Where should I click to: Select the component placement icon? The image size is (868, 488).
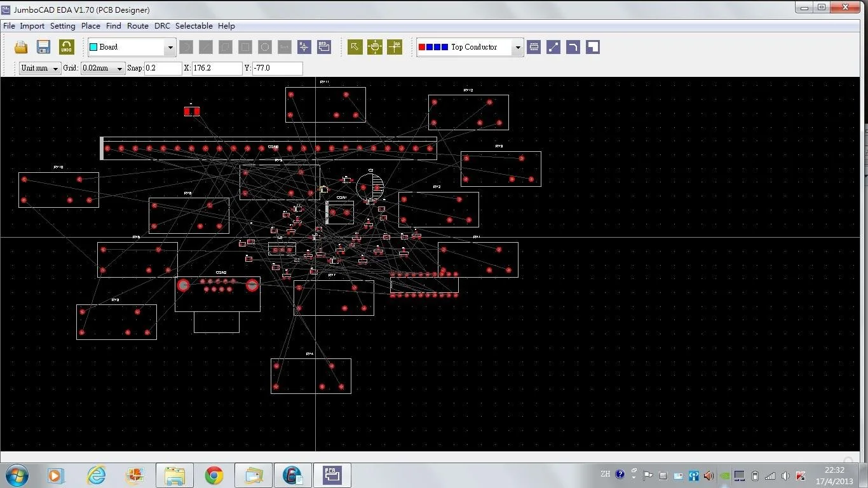533,46
